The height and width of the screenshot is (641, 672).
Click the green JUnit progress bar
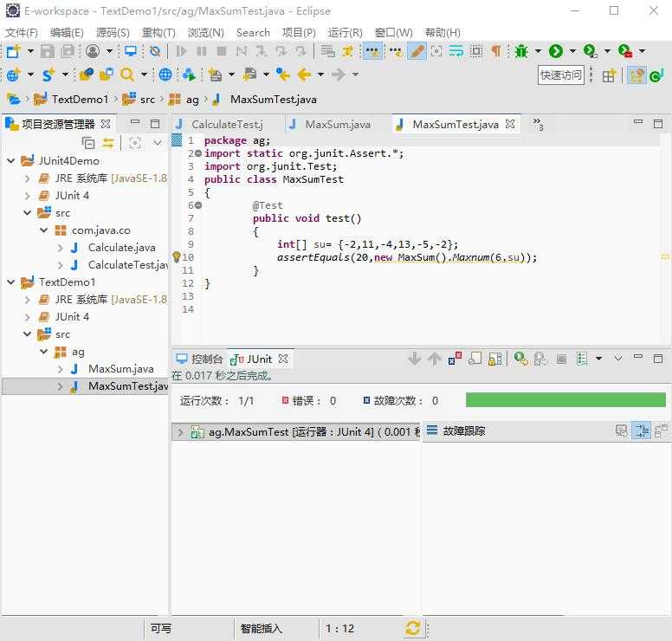tap(565, 400)
